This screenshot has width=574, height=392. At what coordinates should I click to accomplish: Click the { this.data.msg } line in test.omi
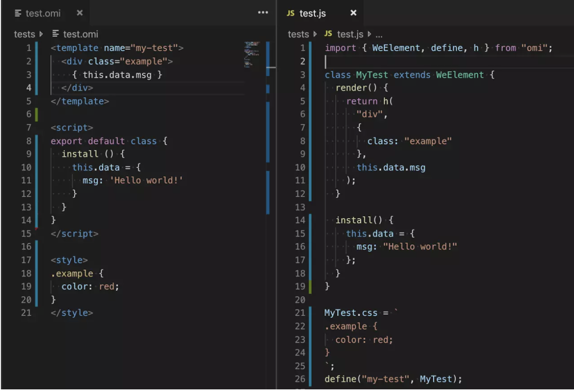[x=117, y=75]
